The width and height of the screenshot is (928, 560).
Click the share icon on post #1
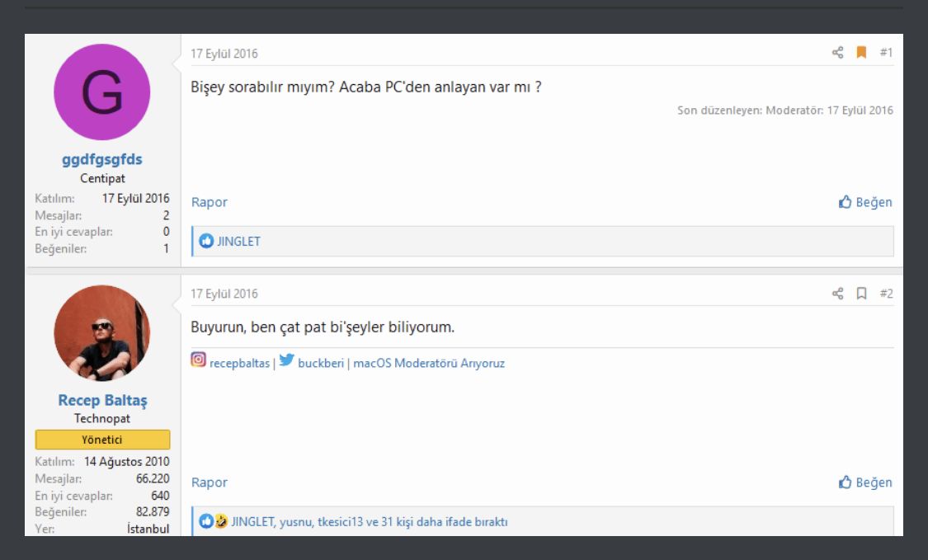tap(838, 53)
